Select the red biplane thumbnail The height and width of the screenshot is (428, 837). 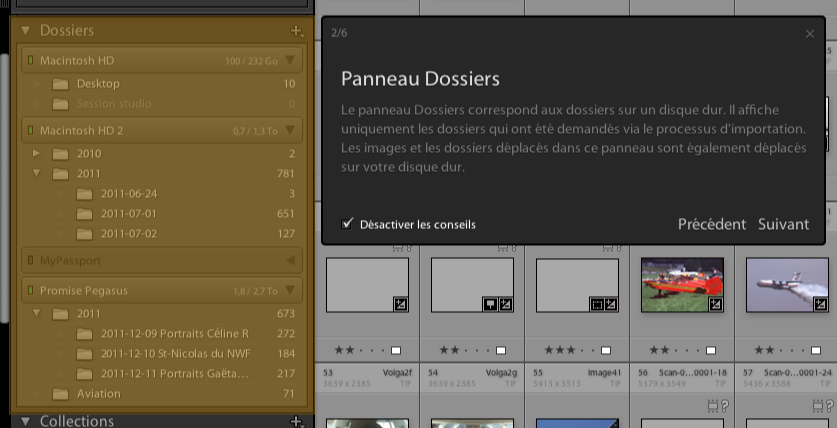(x=682, y=285)
